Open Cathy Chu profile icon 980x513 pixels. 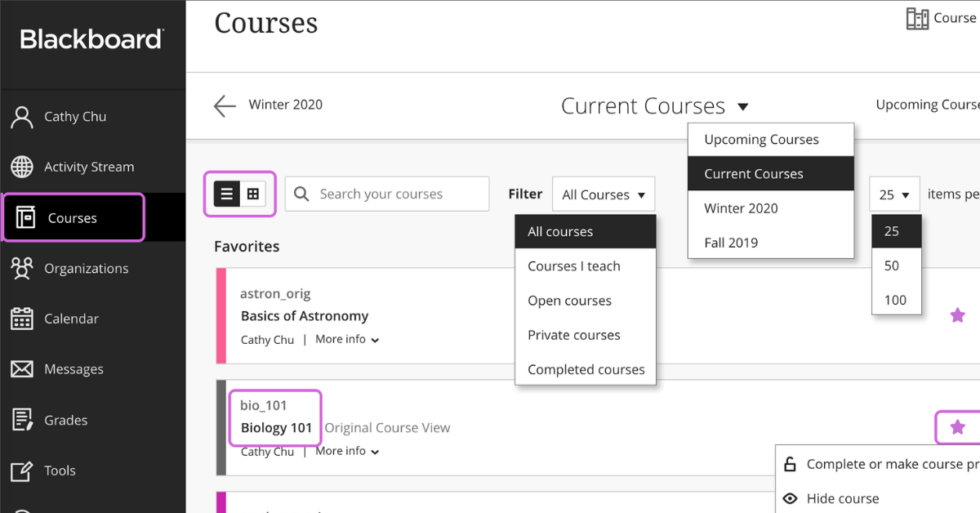[22, 117]
